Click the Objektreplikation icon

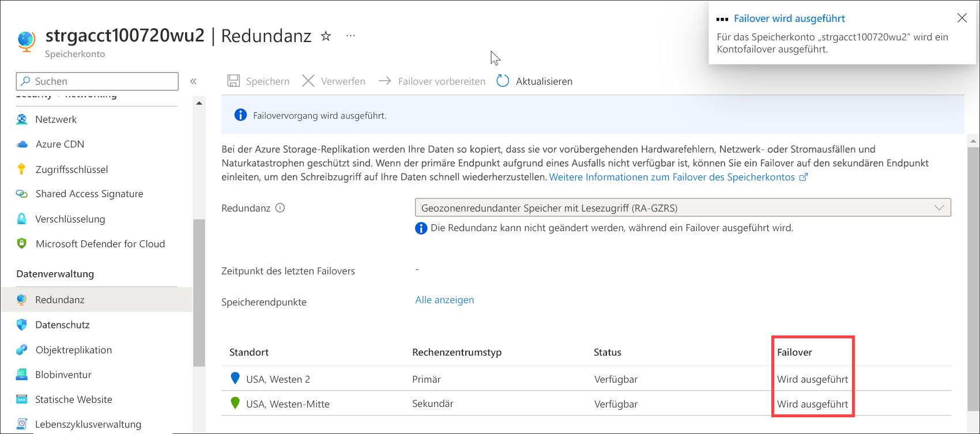(22, 349)
